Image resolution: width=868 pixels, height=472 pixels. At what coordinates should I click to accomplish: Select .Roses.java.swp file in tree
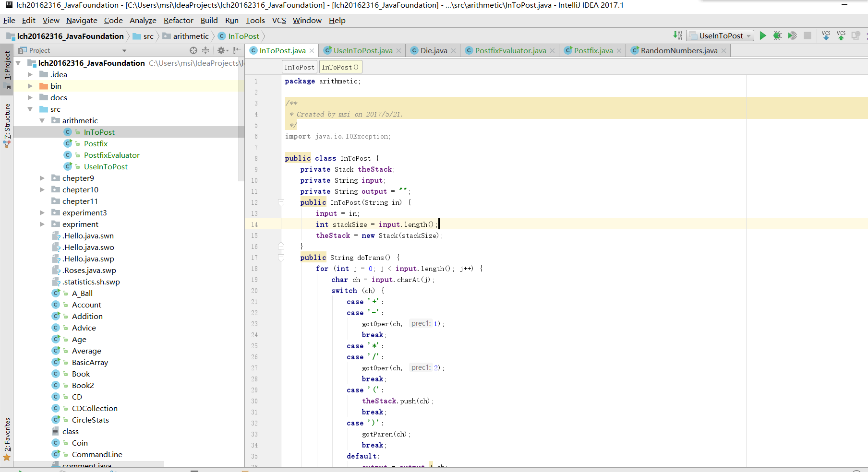tap(90, 270)
